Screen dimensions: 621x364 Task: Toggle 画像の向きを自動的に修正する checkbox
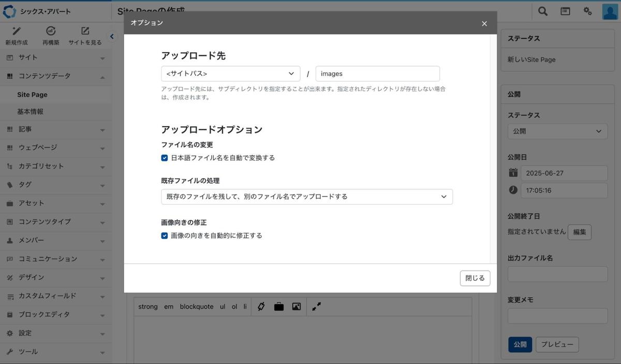[165, 235]
